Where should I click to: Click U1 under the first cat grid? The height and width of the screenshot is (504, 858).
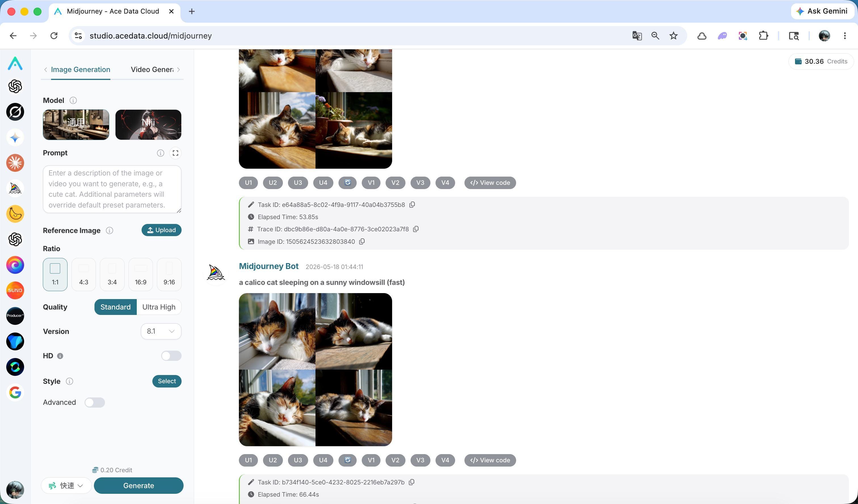coord(249,183)
